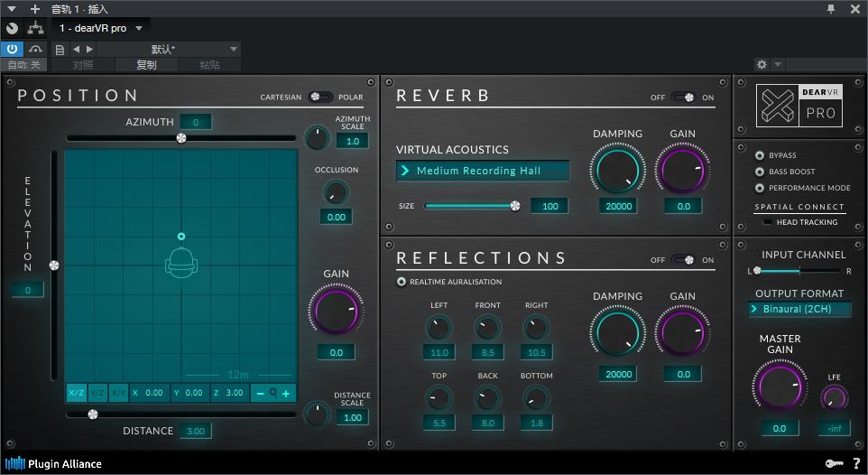This screenshot has height=475, width=868.
Task: Click the head icon in XYZ pad
Action: point(181,262)
